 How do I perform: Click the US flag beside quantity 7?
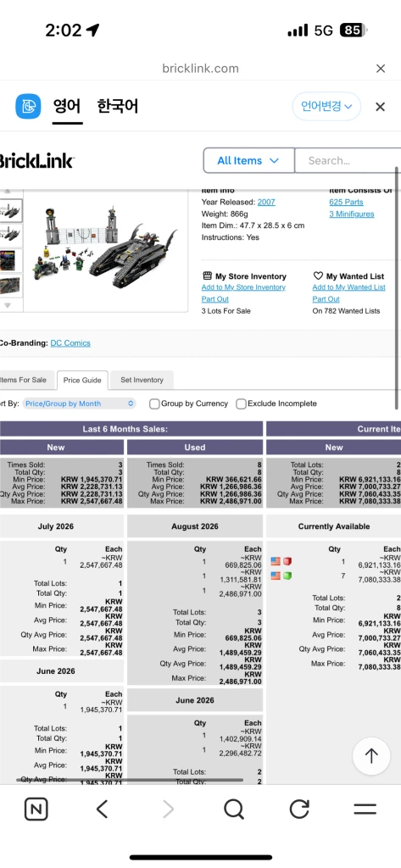pos(276,576)
